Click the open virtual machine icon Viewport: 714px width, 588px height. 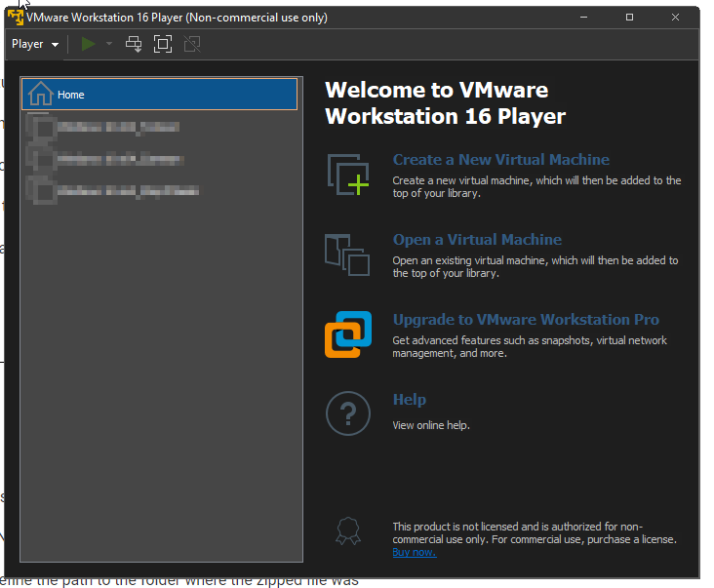[x=347, y=255]
